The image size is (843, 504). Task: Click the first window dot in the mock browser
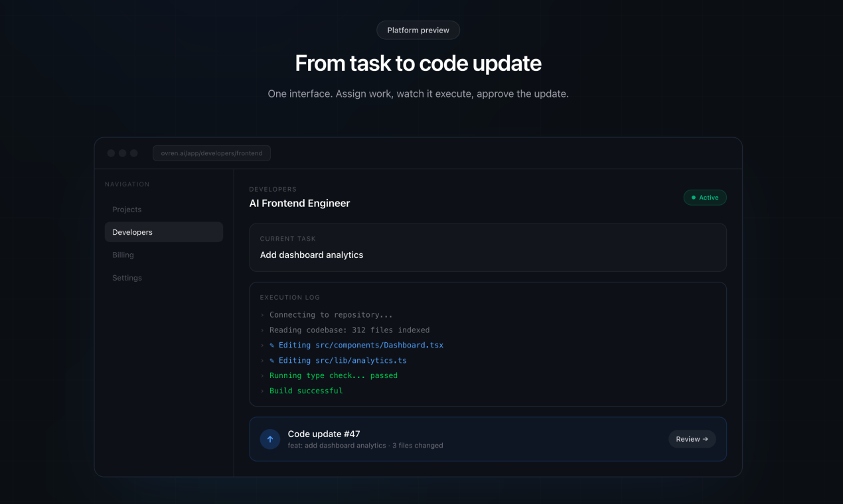pyautogui.click(x=111, y=153)
